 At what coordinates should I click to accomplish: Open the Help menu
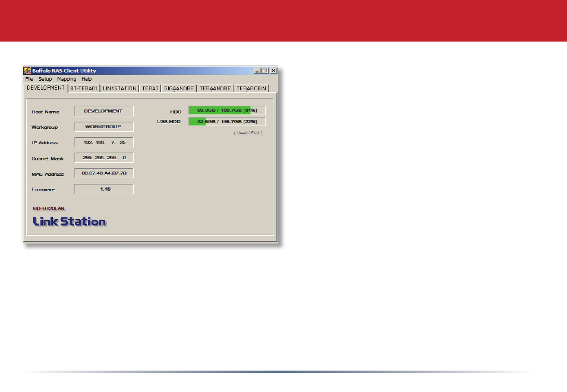click(86, 79)
